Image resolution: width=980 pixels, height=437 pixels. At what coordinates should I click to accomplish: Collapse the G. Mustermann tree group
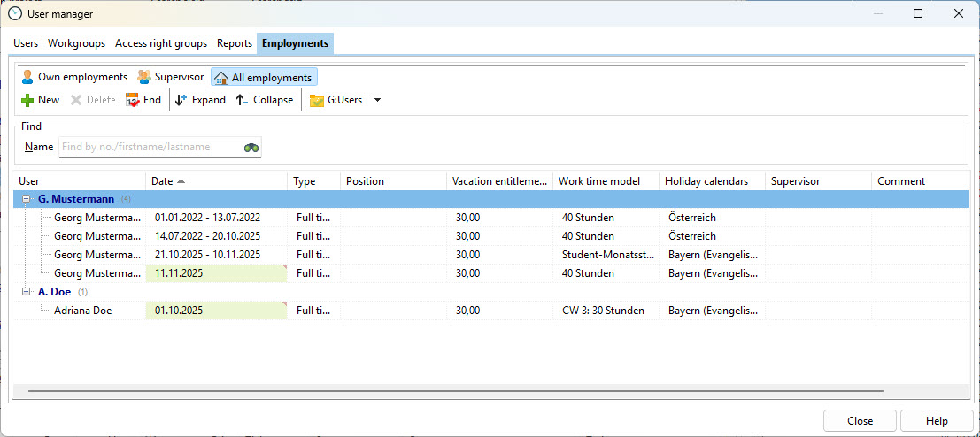click(x=26, y=199)
